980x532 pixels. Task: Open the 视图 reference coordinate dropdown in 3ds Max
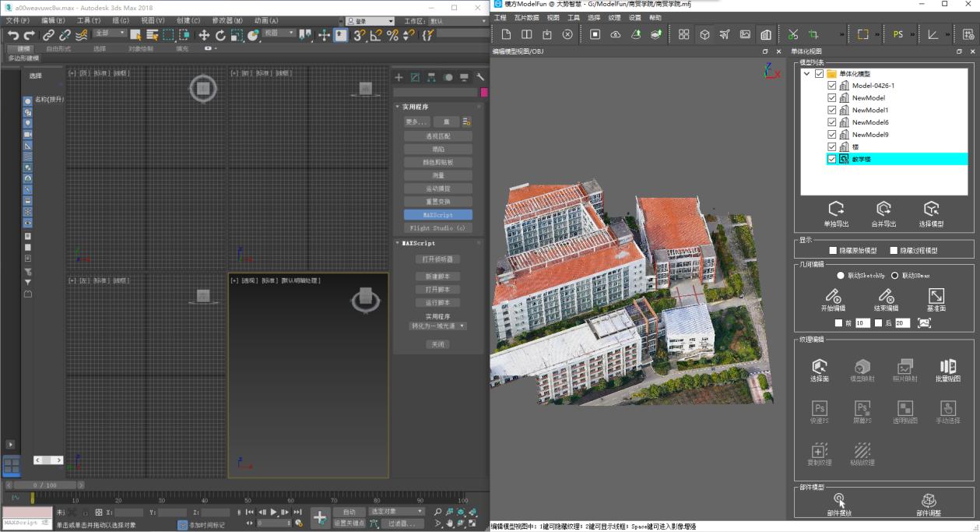[279, 33]
